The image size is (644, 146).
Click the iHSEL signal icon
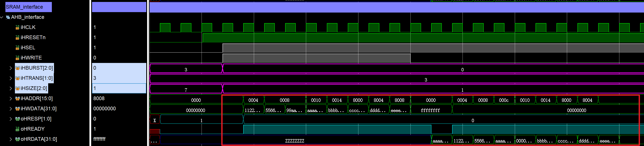17,48
